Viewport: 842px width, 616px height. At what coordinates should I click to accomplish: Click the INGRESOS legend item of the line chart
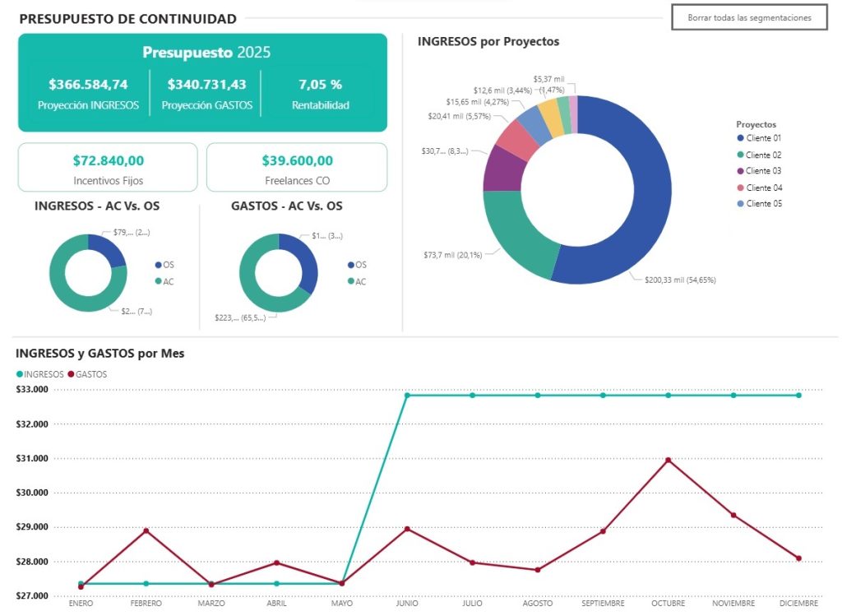[39, 374]
